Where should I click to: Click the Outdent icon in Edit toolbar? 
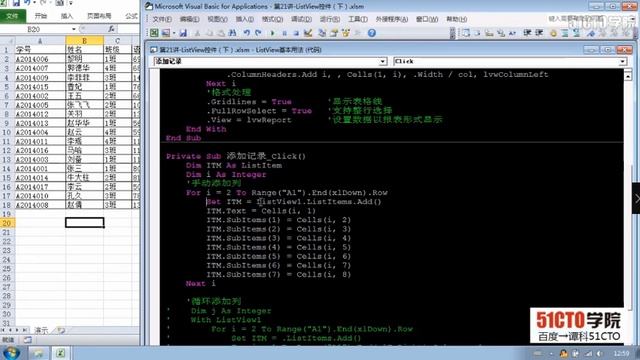[x=539, y=33]
